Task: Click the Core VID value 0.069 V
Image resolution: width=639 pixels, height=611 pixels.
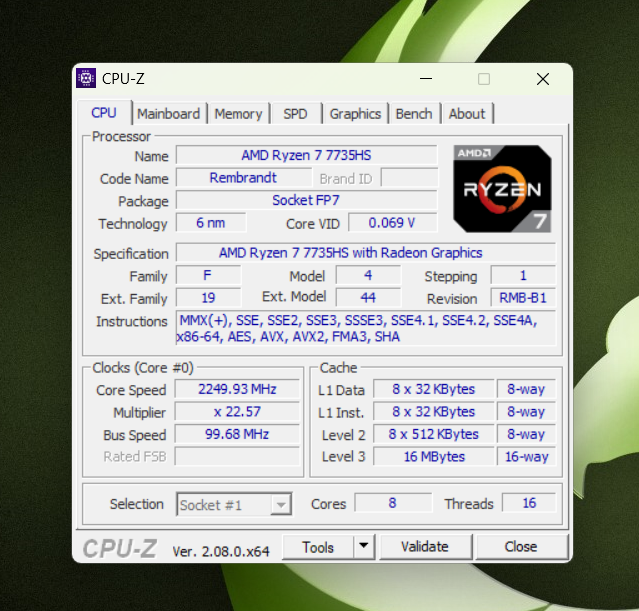Action: (x=392, y=223)
